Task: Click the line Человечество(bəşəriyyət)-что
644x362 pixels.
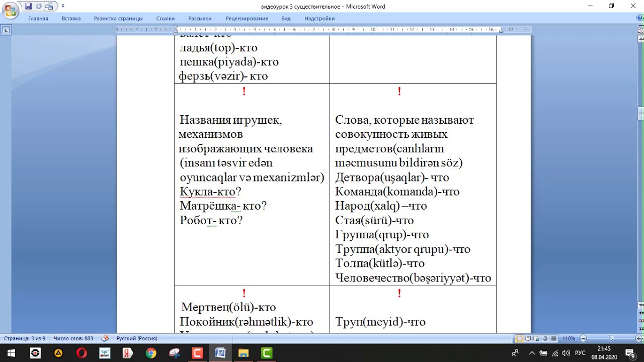Action: click(413, 278)
